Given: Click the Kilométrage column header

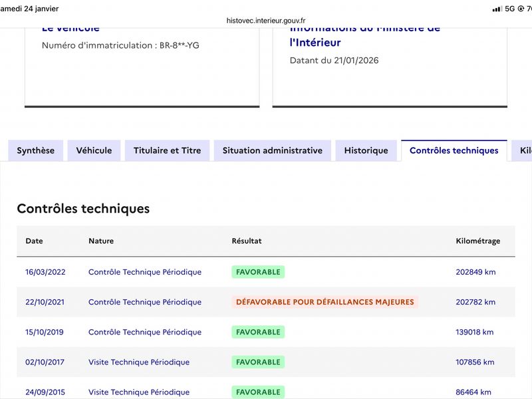Looking at the screenshot, I should 477,241.
